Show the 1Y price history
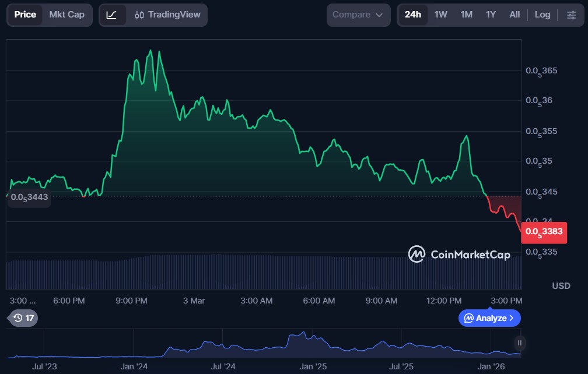Screen dimensions: 588x374 coord(491,15)
